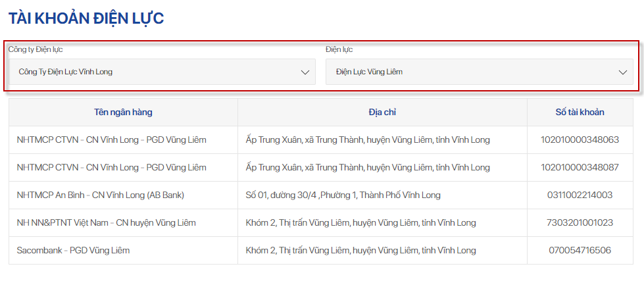Screen dimensions: 644x281
Task: Click the Tên ngân hàng column header
Action: [x=123, y=112]
